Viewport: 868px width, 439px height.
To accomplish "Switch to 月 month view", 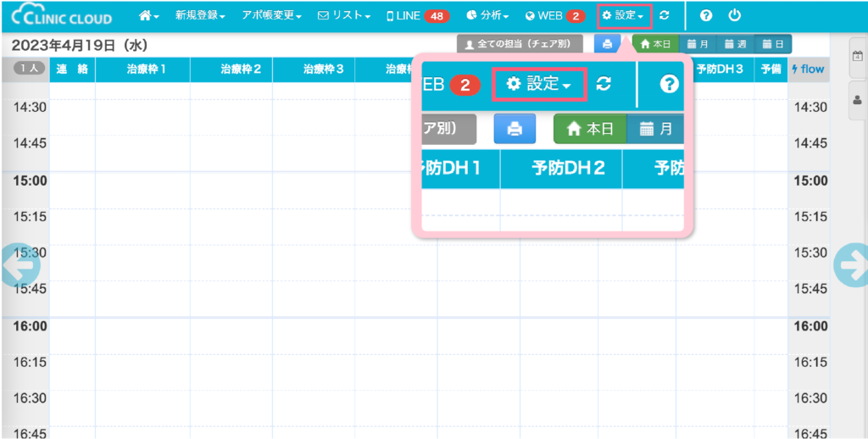I will tap(698, 44).
